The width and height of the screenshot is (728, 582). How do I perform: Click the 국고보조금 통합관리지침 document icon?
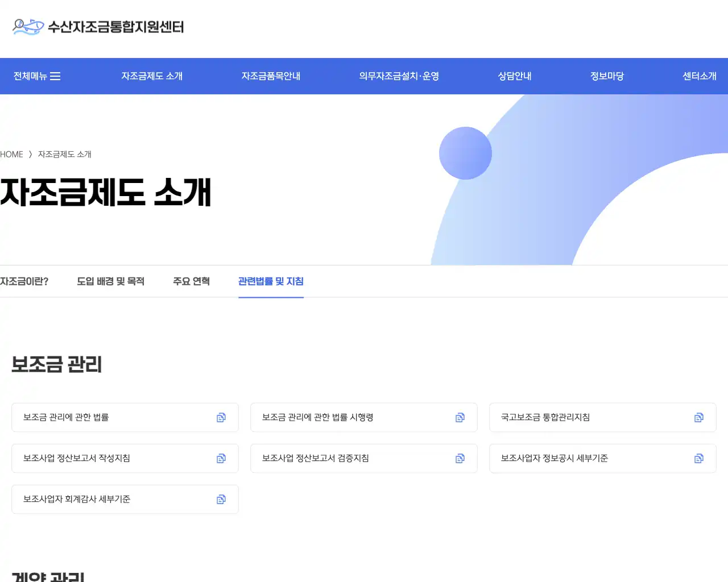click(698, 417)
